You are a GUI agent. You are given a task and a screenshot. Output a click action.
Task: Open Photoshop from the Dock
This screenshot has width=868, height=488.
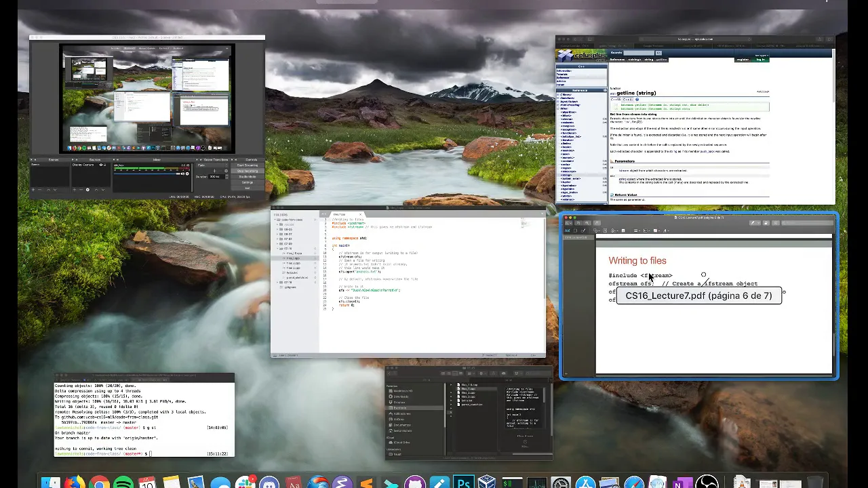[464, 483]
